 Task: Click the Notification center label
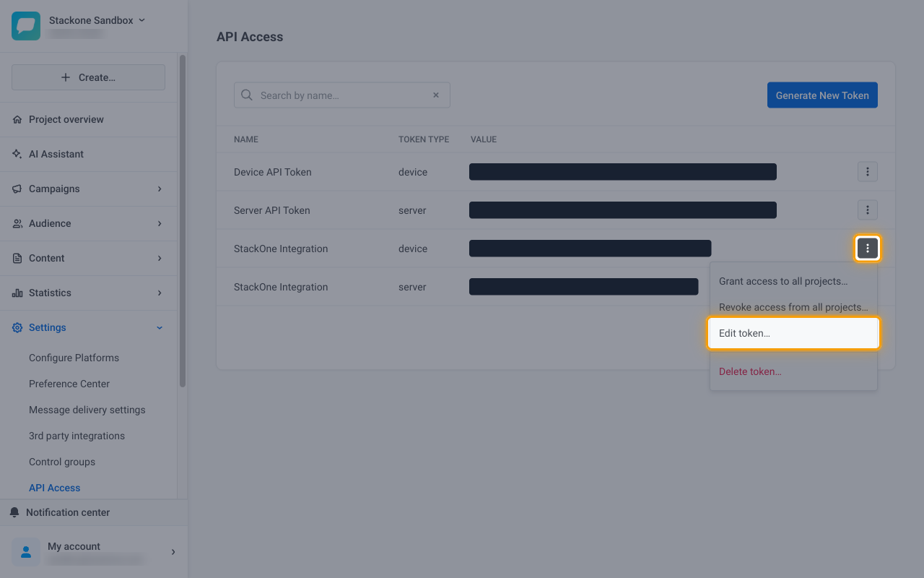[68, 512]
